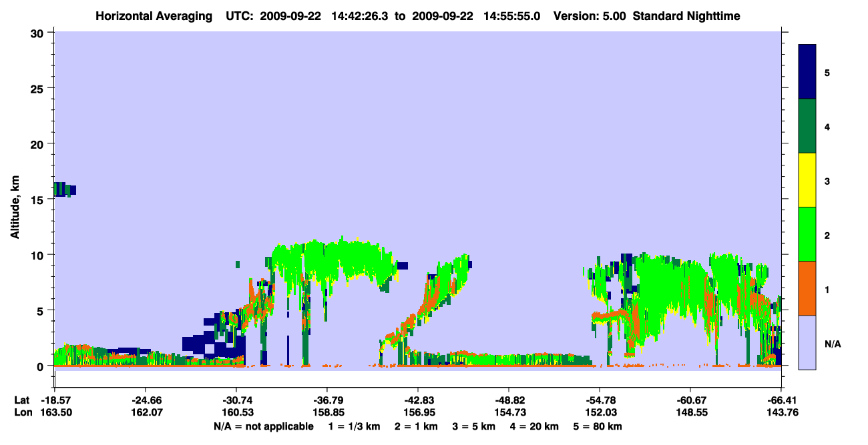Click longitude value 143.76

[781, 412]
